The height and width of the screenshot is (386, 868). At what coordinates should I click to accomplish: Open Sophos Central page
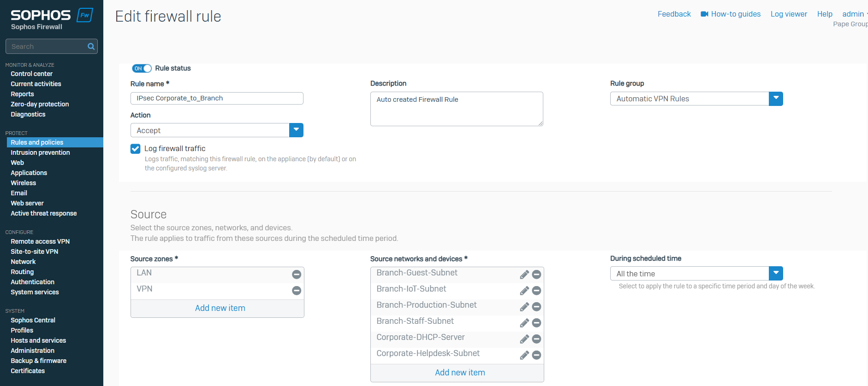point(33,320)
